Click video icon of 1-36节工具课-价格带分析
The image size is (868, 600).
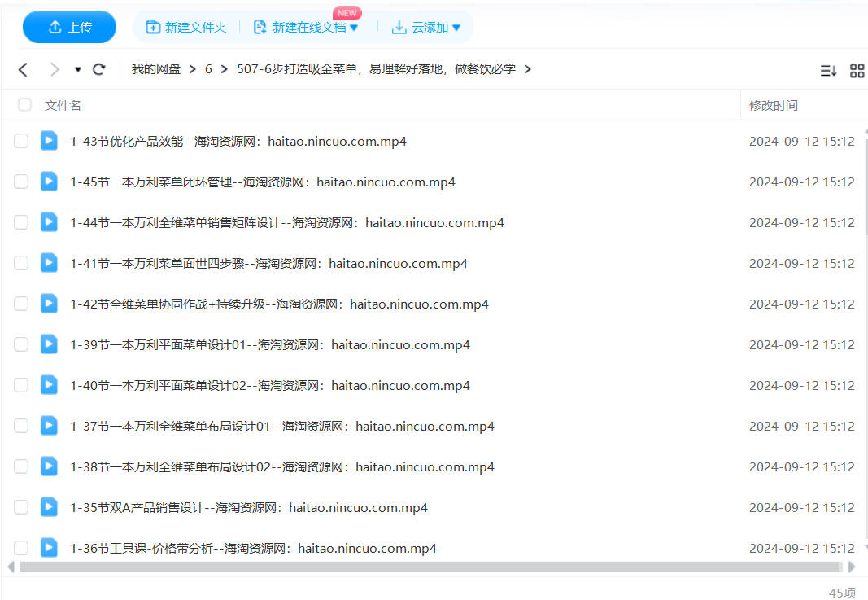(x=49, y=547)
